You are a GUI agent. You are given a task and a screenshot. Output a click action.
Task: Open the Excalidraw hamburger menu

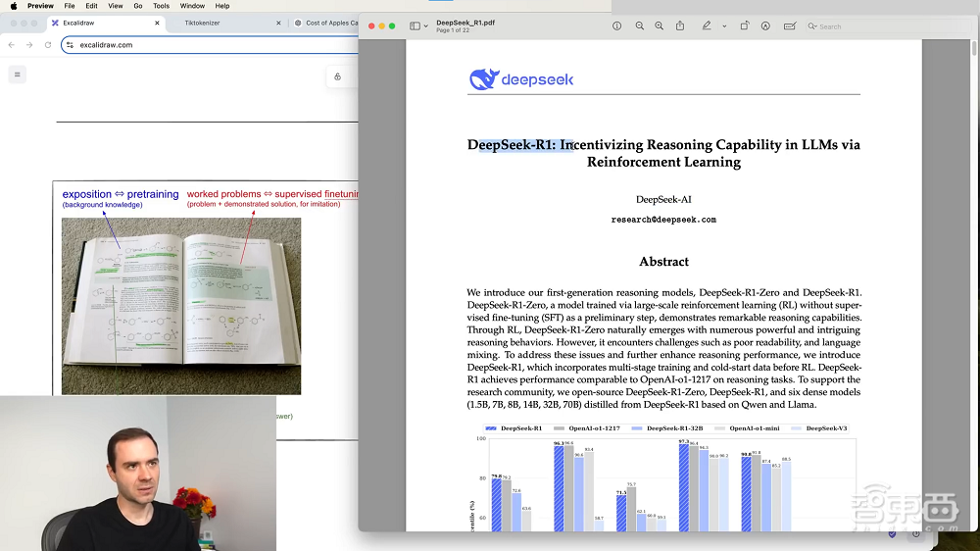17,75
